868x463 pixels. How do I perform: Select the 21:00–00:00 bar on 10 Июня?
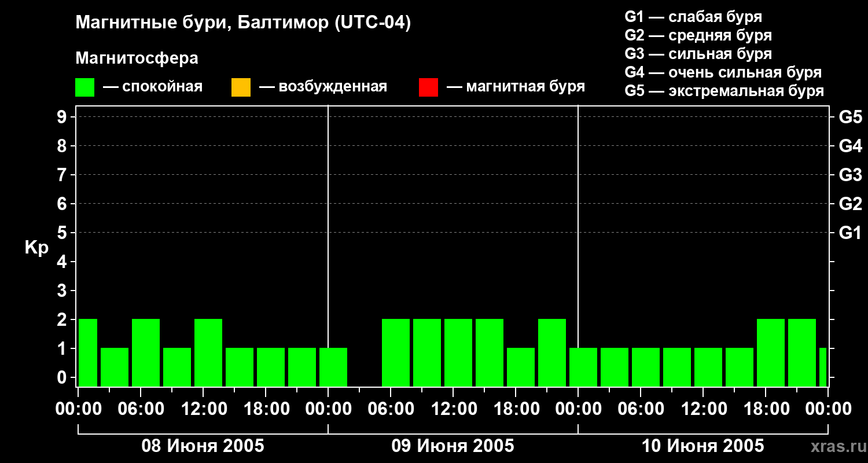[x=802, y=352]
